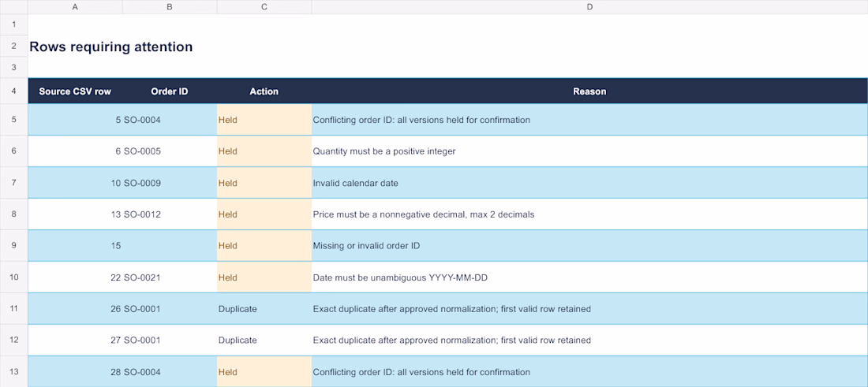
Task: Select column D header
Action: coord(589,7)
